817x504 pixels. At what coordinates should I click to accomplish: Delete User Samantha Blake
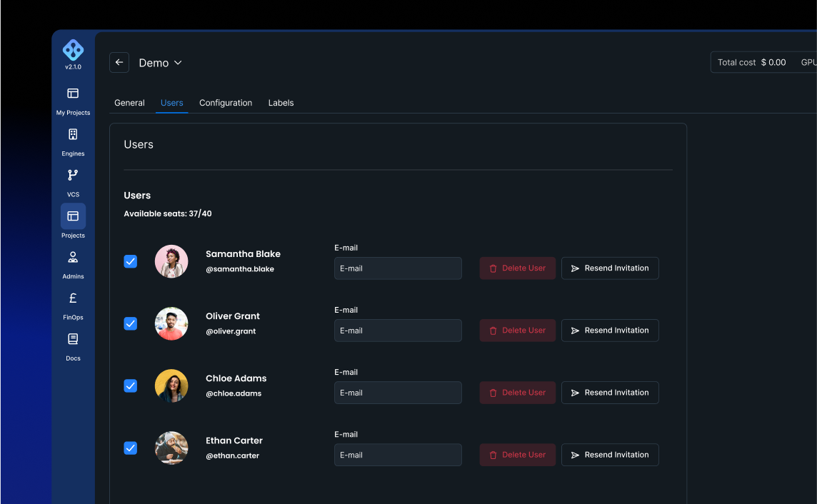pos(517,268)
